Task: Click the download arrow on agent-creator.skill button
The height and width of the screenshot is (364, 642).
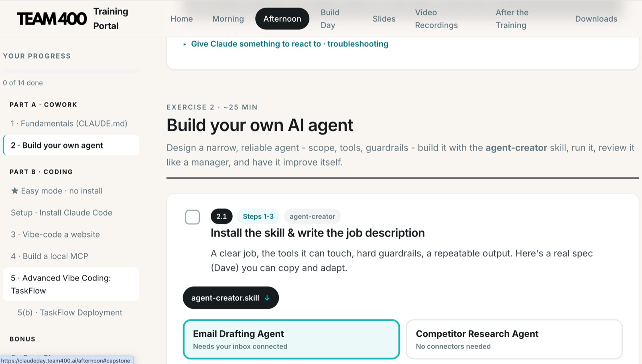Action: (x=267, y=298)
